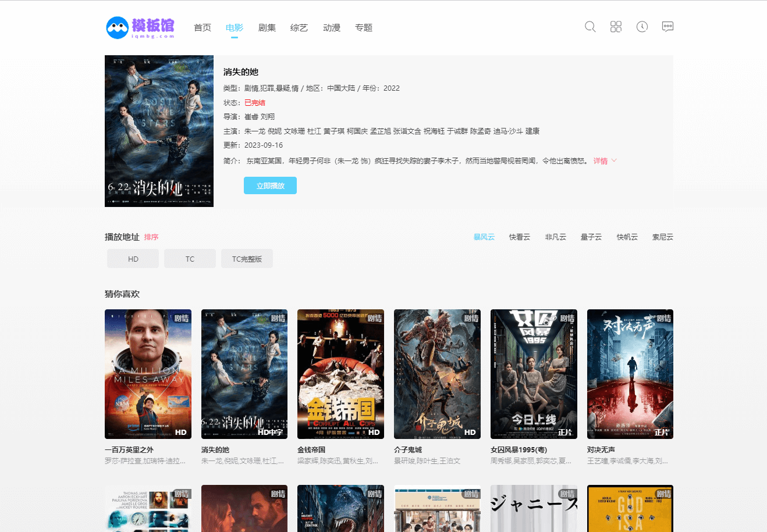
Task: Open 一百万英里之外 poster thumbnail
Action: [148, 374]
